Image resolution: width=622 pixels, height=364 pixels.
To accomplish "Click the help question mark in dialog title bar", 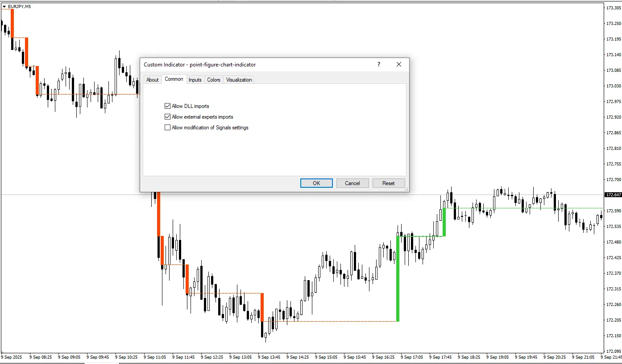I will [x=379, y=64].
